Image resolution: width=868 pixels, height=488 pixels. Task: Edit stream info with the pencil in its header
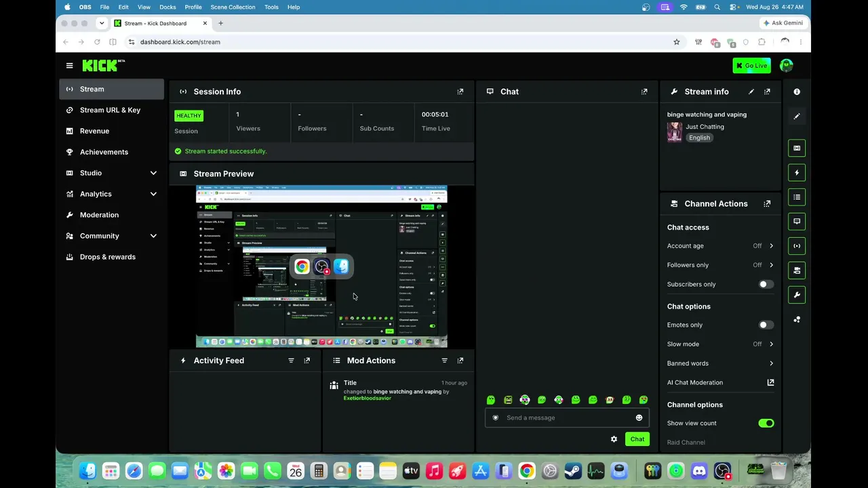click(x=751, y=91)
